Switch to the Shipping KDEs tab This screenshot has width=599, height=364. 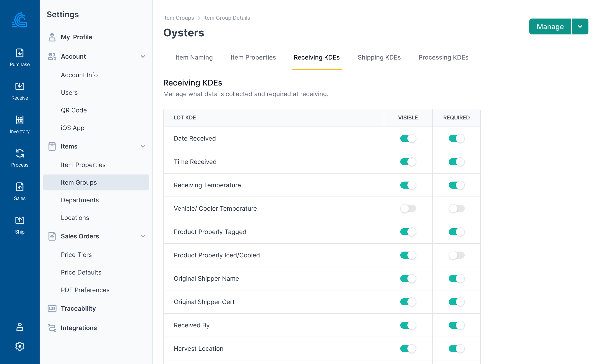pos(379,57)
